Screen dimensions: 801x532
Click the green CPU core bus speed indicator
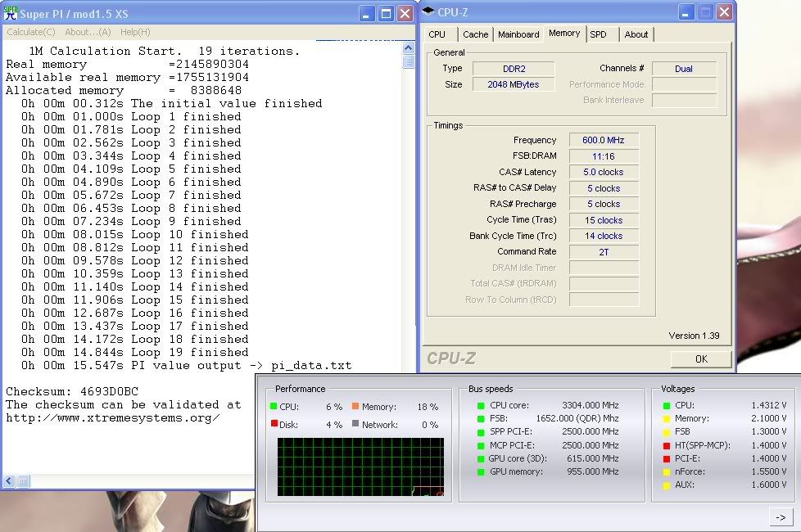coord(481,406)
